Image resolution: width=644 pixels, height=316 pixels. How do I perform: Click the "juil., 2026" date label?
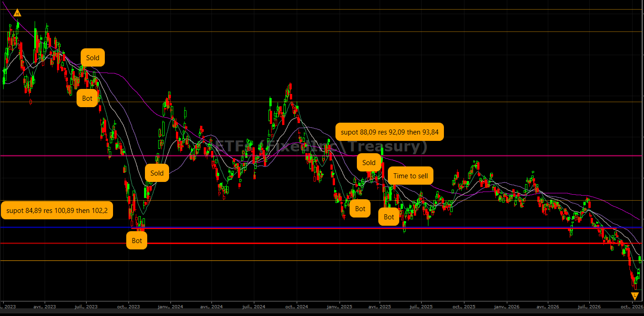[589, 307]
